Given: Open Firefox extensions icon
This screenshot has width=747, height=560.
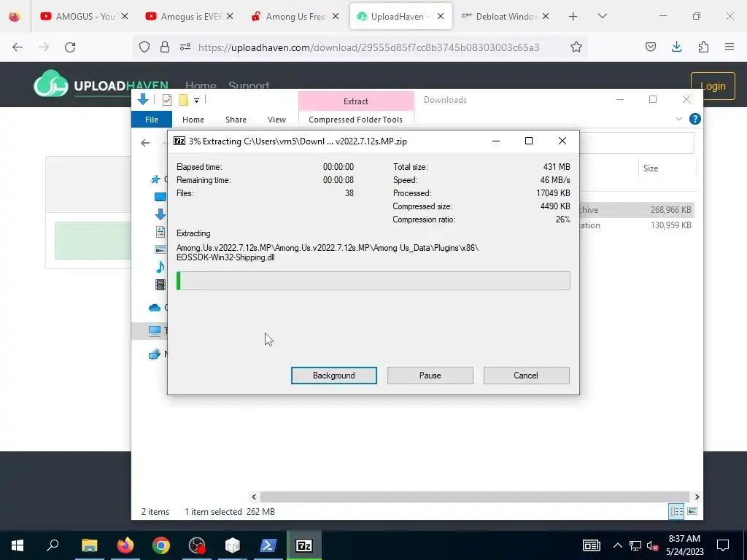Looking at the screenshot, I should pyautogui.click(x=703, y=47).
